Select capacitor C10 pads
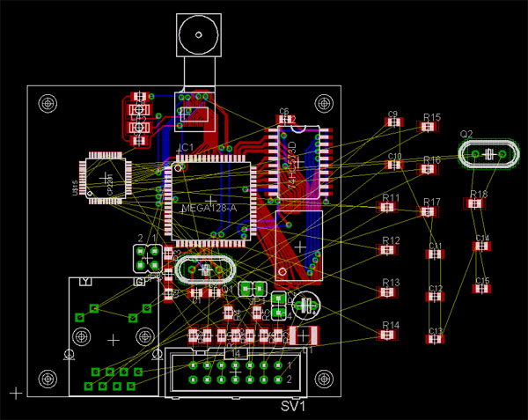This screenshot has height=420, width=528. point(393,165)
